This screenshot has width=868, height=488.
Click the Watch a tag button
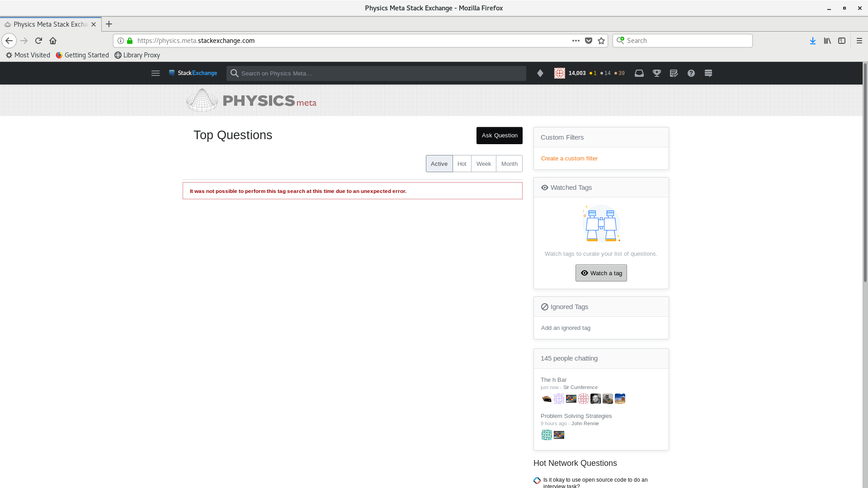601,272
